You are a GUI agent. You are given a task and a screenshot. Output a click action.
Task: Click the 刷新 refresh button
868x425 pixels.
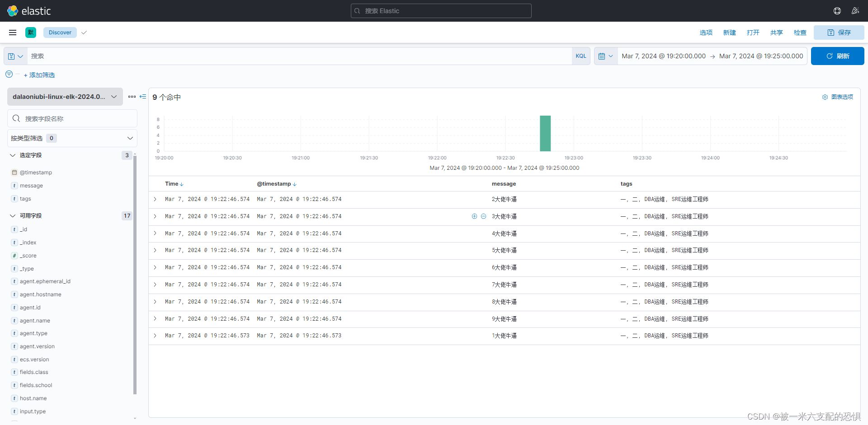[x=838, y=56]
